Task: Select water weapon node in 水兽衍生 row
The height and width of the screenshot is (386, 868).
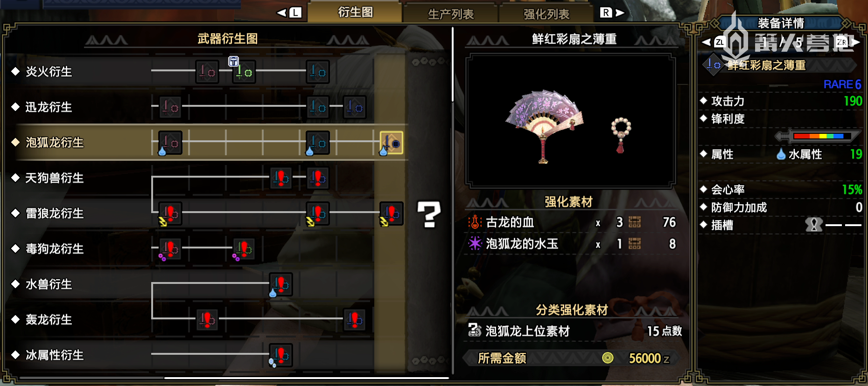Action: tap(281, 284)
